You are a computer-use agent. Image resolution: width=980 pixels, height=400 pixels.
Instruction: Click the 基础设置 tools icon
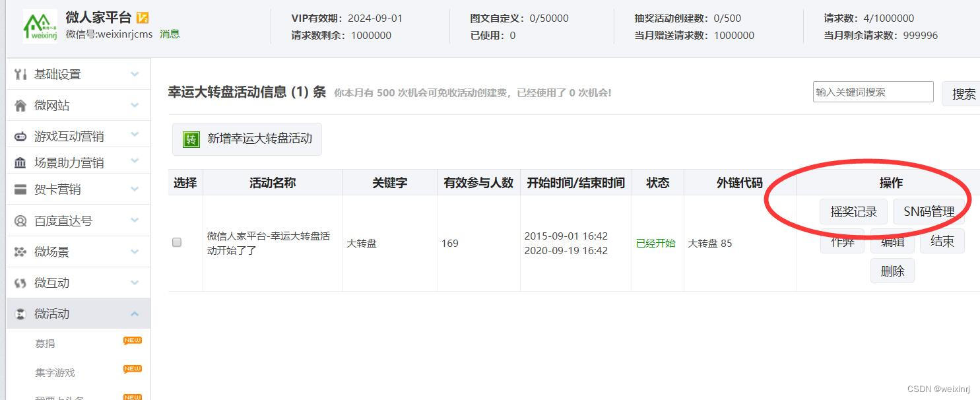click(20, 74)
